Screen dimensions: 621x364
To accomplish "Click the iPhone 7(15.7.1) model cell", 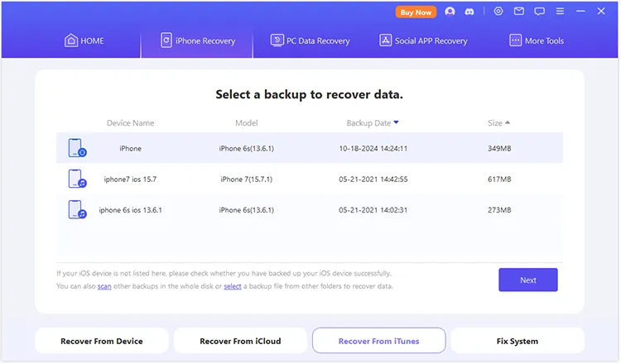I will 247,180.
